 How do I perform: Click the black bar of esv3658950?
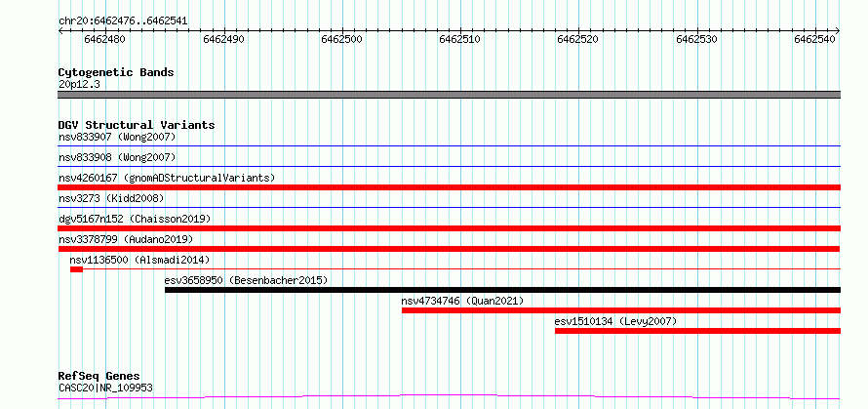[502, 290]
